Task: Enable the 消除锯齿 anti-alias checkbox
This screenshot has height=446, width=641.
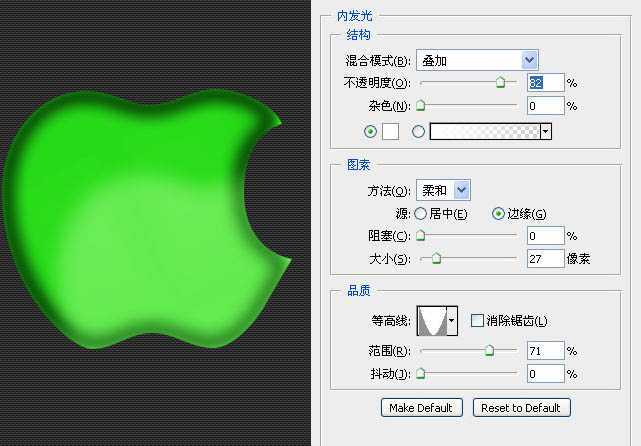Action: (x=477, y=320)
